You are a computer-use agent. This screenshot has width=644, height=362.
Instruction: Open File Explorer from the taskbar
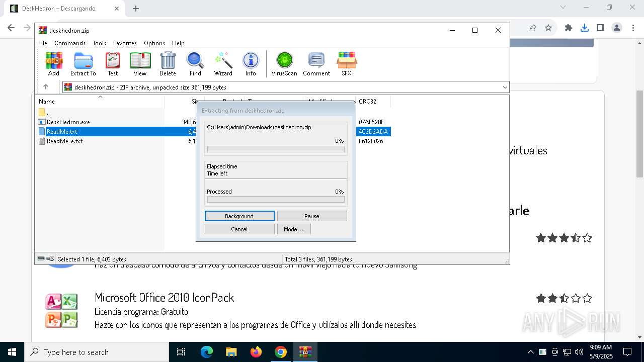tap(231, 352)
